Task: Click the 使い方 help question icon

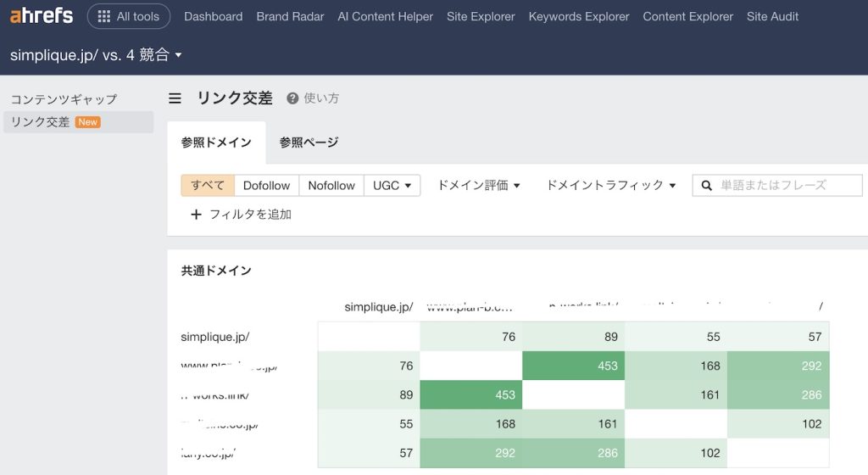Action: pos(292,98)
